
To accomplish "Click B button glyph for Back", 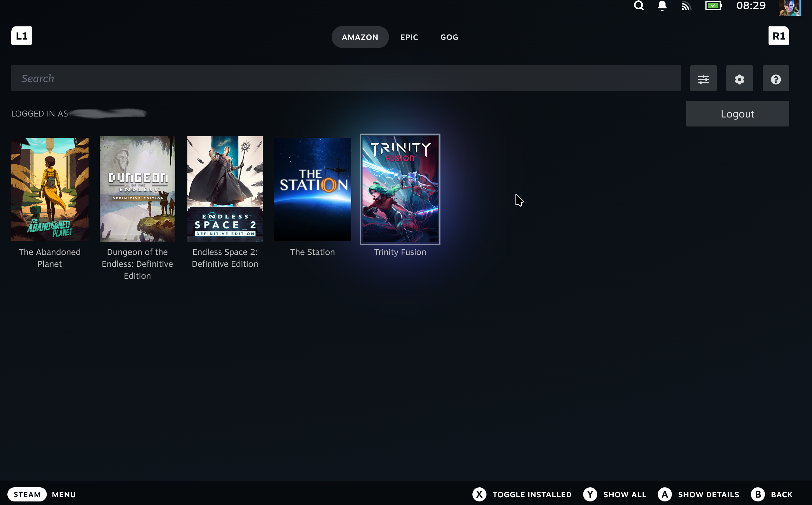I will pos(758,494).
